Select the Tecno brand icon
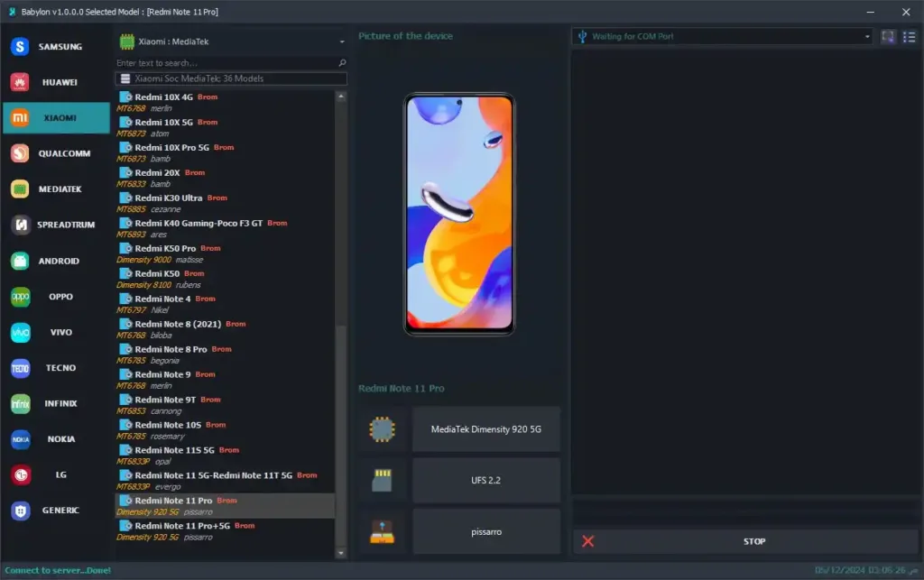 tap(21, 368)
